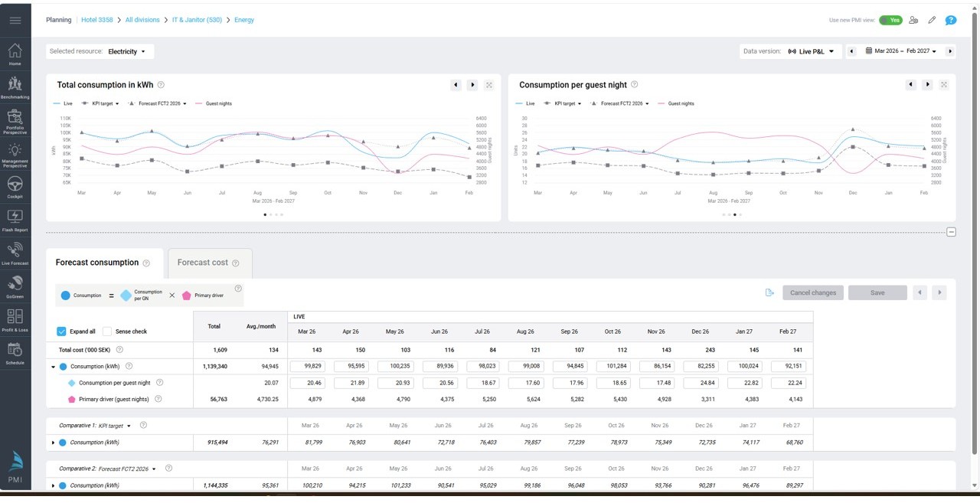980x503 pixels.
Task: Open the Live P&L data version dropdown
Action: (815, 51)
